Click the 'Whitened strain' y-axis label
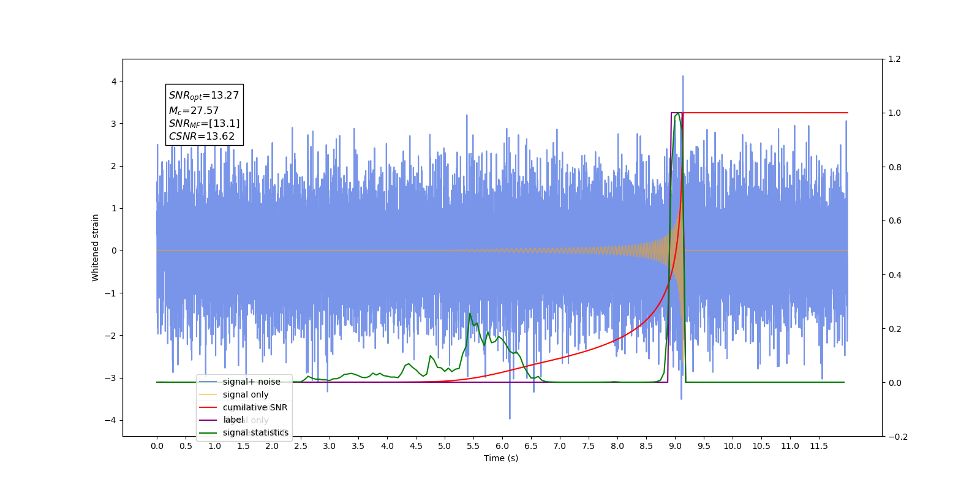Viewport: 980px width, 490px height. (96, 247)
